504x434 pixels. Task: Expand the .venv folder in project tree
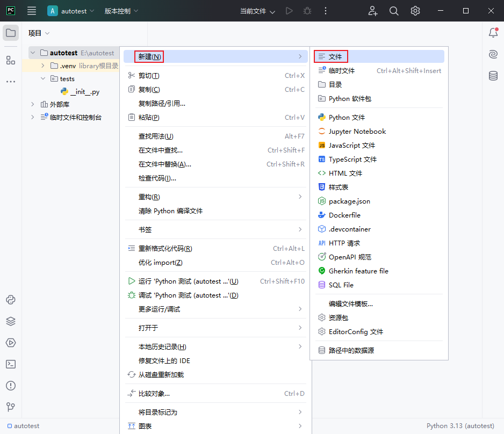(x=43, y=66)
